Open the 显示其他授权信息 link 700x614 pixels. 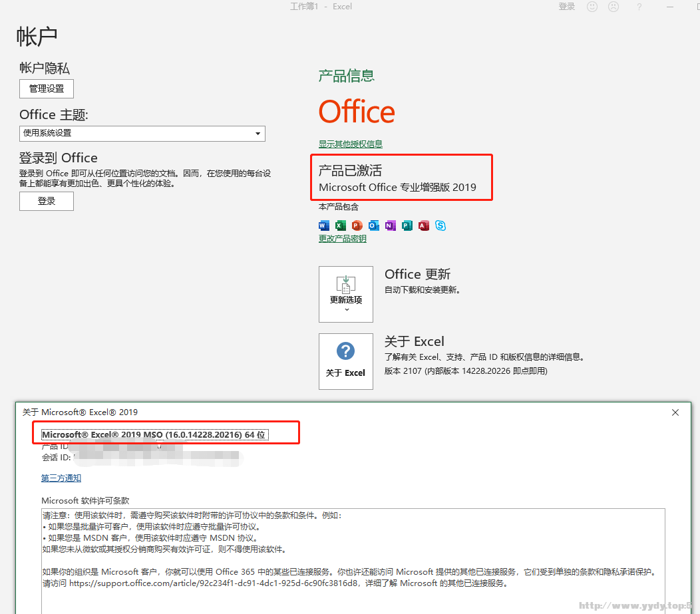[351, 144]
